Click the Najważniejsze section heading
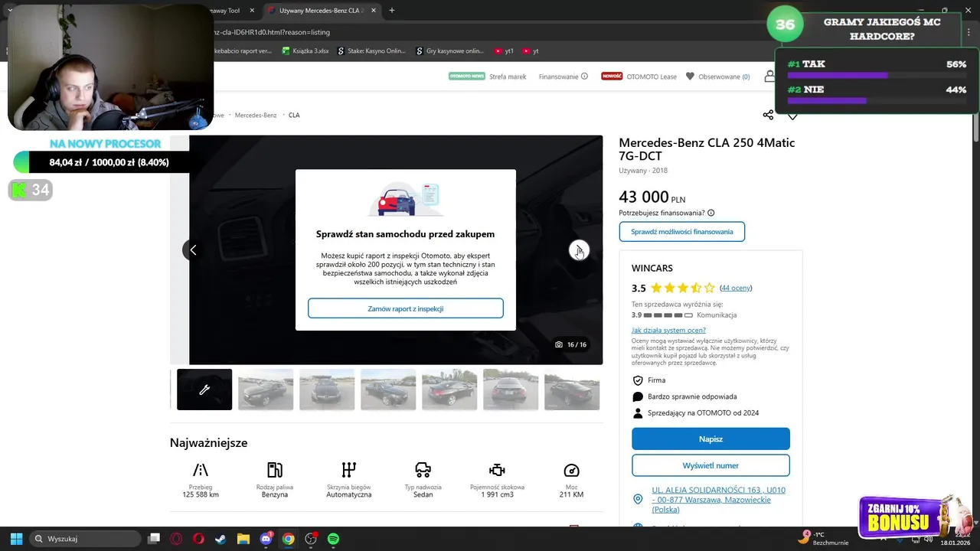 tap(208, 442)
